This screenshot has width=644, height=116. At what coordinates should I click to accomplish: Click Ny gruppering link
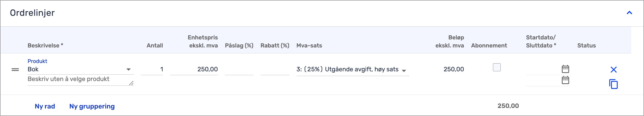pyautogui.click(x=92, y=106)
